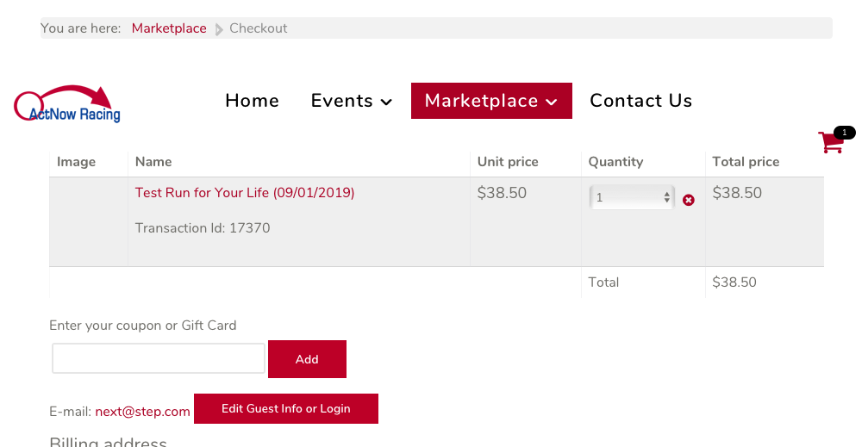Decrease quantity with the down arrow
This screenshot has width=868, height=447.
point(667,202)
